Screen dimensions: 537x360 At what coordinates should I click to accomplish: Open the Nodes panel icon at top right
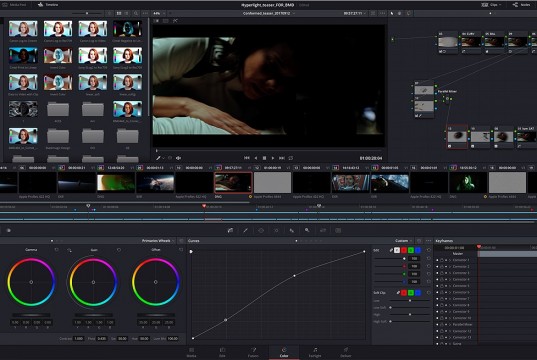(x=521, y=5)
